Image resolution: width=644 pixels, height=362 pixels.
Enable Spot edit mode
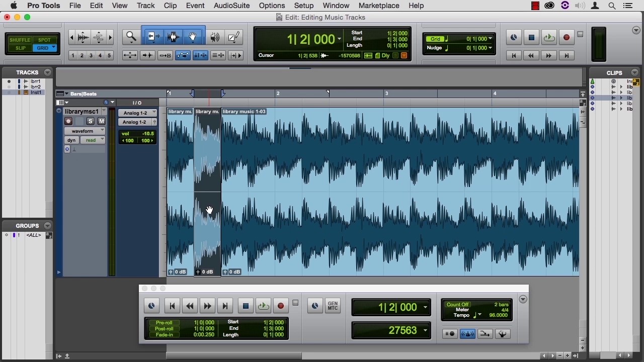pos(44,40)
